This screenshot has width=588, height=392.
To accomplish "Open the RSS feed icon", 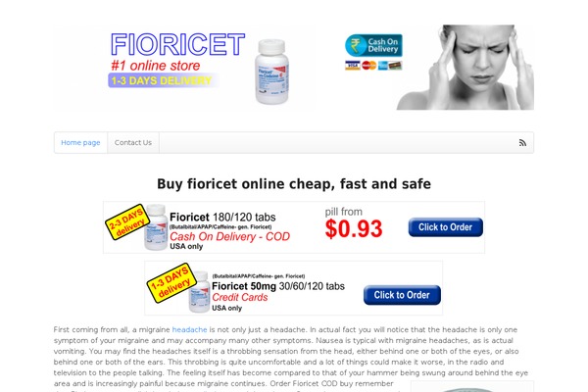I will point(522,142).
